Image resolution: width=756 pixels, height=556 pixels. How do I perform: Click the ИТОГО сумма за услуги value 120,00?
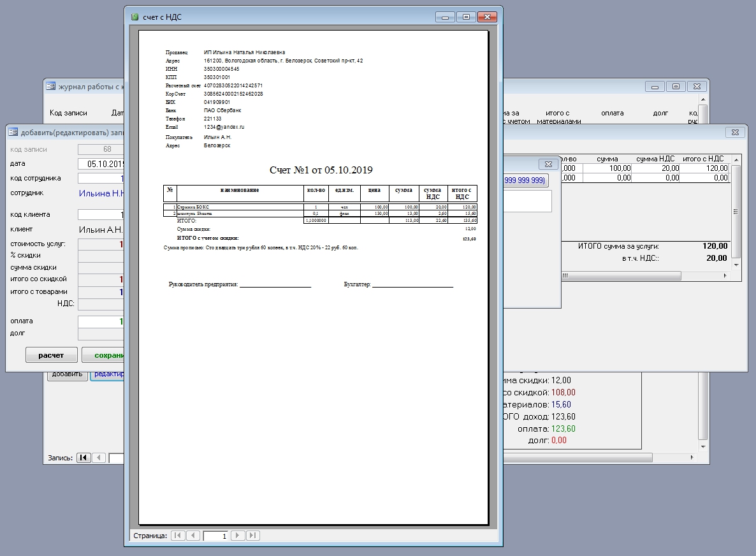point(715,246)
